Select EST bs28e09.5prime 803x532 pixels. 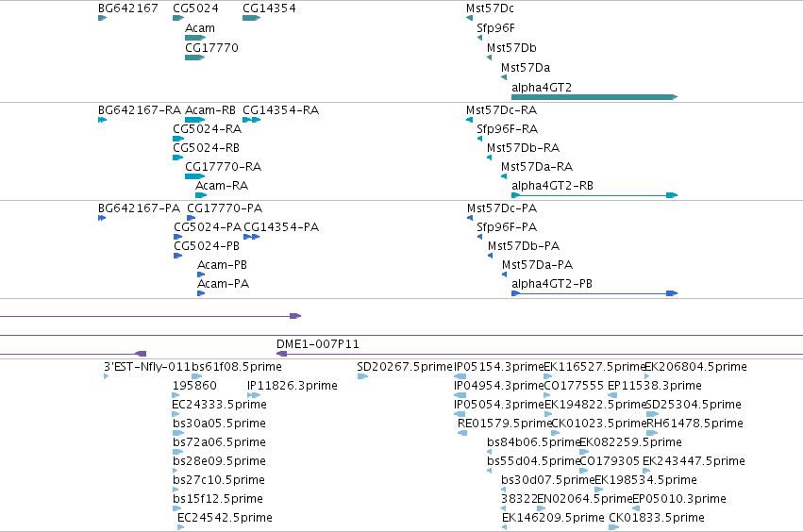pos(219,461)
